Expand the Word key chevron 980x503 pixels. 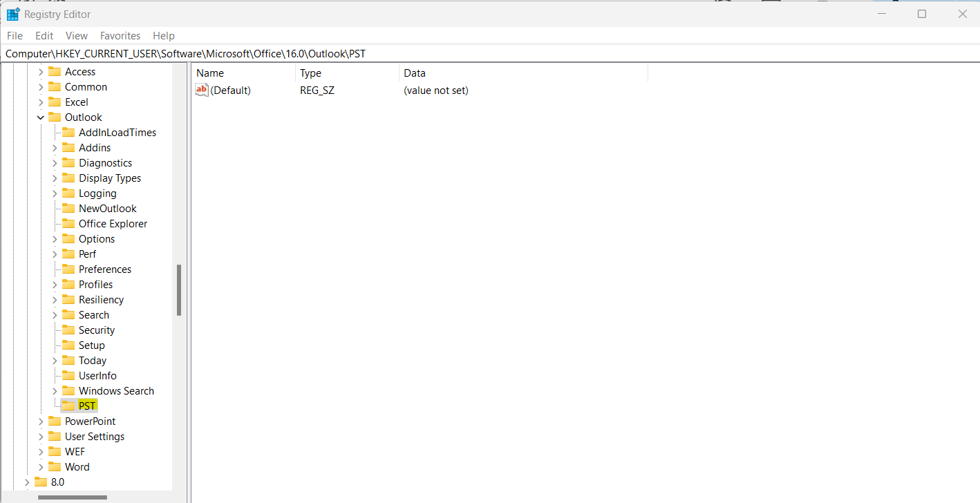click(x=41, y=467)
